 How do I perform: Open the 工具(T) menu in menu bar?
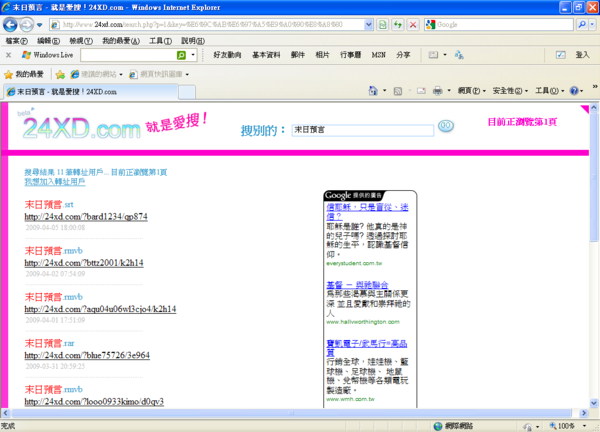pos(160,41)
